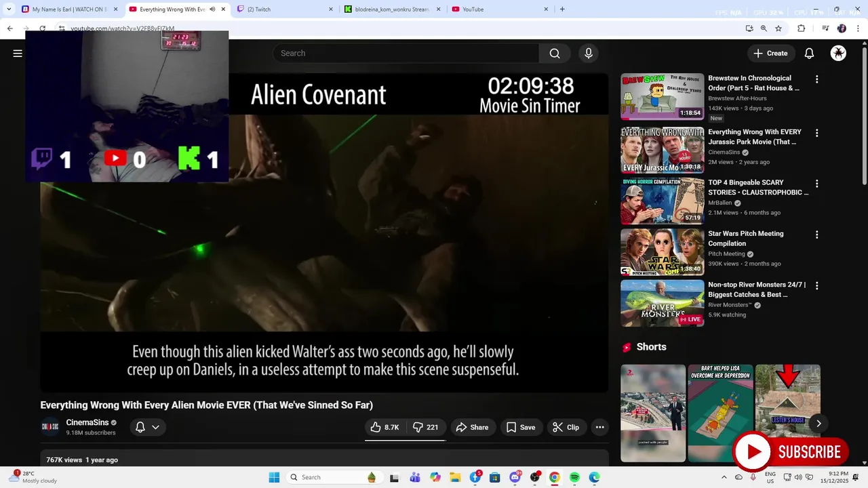
Task: Show next Shorts with arrow button
Action: pos(818,424)
